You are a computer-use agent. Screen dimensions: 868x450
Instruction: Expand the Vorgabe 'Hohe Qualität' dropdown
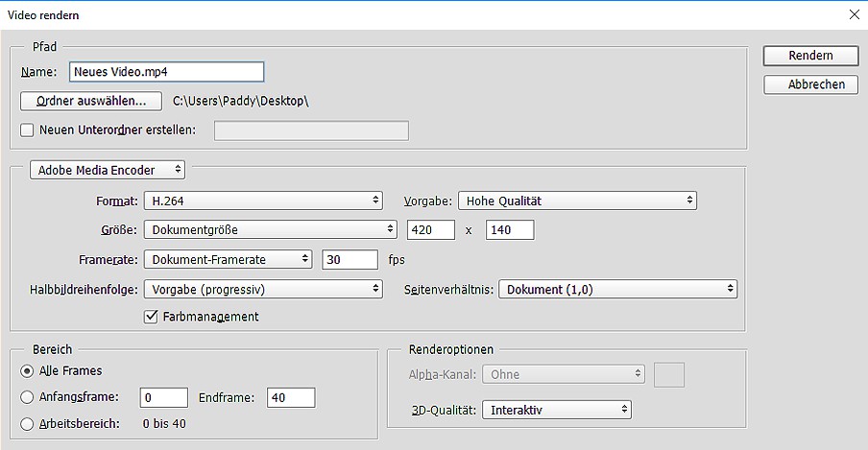(x=576, y=201)
